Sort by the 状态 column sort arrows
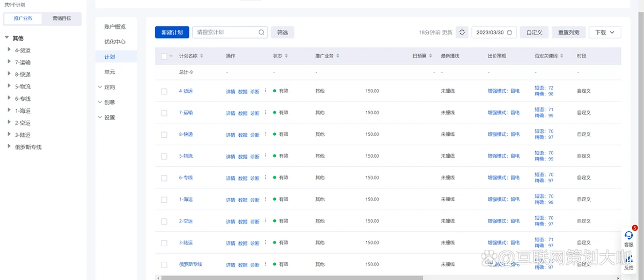Image resolution: width=644 pixels, height=280 pixels. 286,56
